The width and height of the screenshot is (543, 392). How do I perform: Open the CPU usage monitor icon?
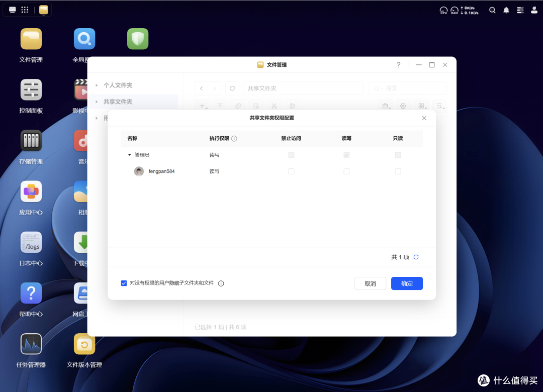coord(443,11)
